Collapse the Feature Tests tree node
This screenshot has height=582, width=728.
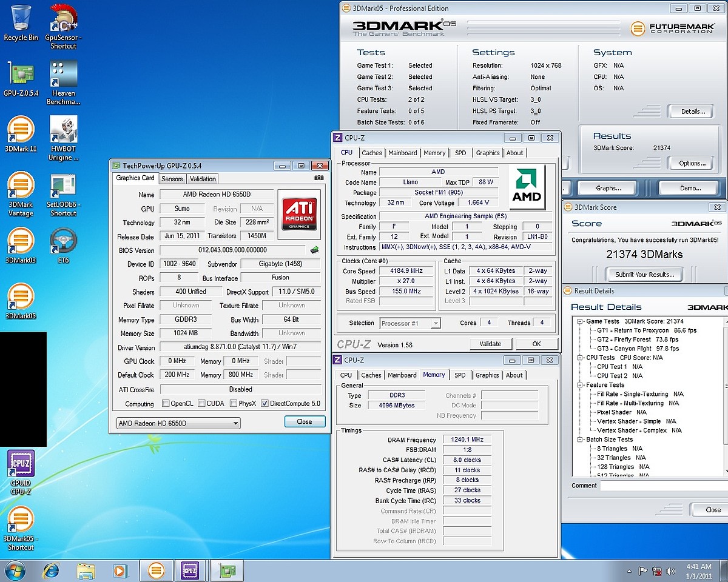pyautogui.click(x=581, y=385)
